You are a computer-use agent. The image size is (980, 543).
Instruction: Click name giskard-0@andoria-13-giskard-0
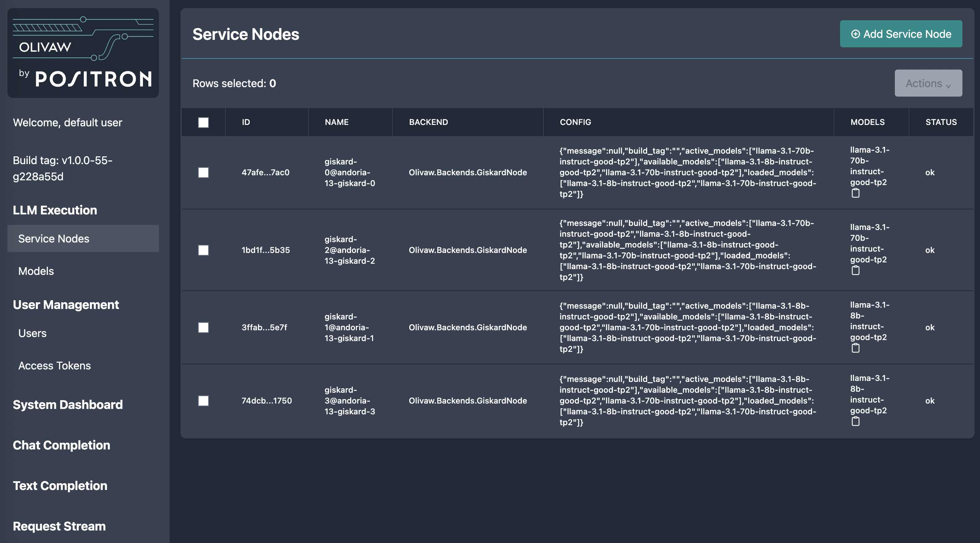coord(350,172)
